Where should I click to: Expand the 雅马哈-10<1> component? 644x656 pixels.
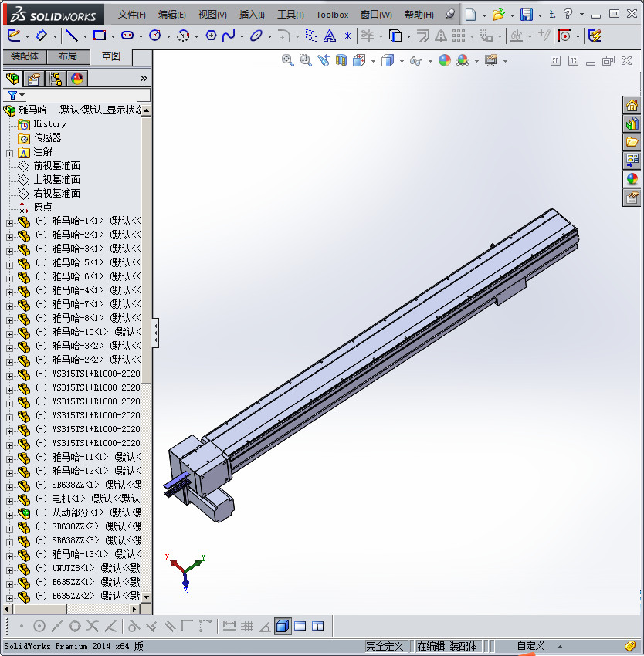click(x=9, y=334)
